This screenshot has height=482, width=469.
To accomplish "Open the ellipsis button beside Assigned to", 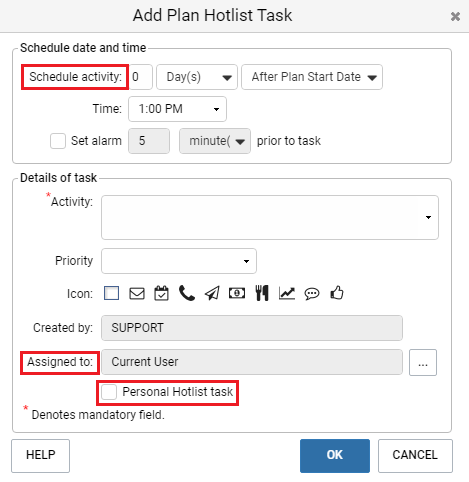I will click(x=423, y=362).
